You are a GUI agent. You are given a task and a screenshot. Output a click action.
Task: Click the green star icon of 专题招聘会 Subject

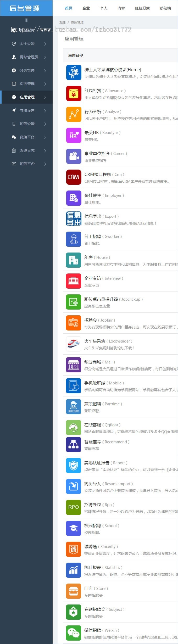tap(74, 612)
